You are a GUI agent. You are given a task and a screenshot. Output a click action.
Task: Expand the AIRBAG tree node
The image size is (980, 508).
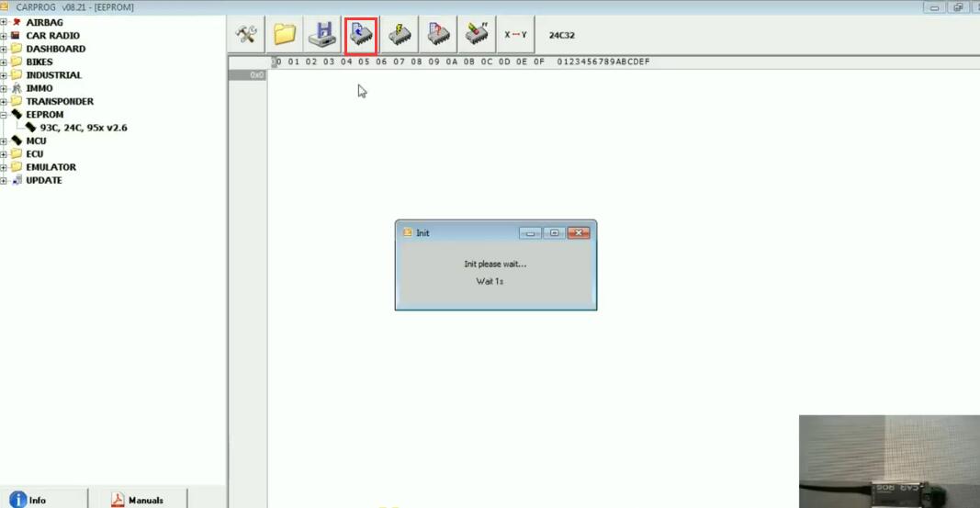pos(4,22)
